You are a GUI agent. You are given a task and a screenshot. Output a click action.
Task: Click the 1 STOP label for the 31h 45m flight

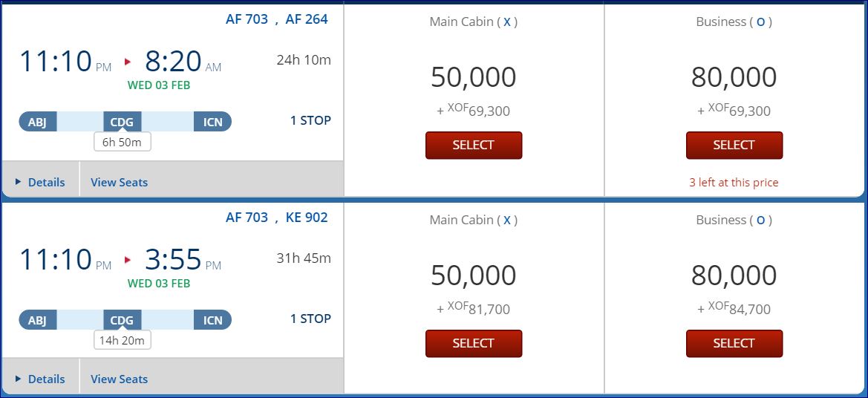click(x=310, y=319)
